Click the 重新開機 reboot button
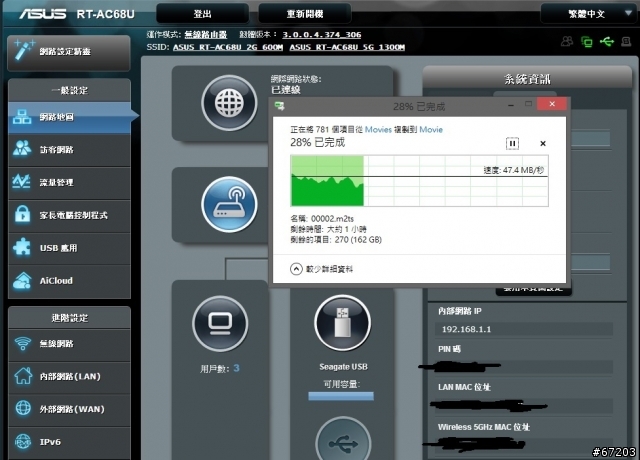The image size is (640, 460). point(304,13)
